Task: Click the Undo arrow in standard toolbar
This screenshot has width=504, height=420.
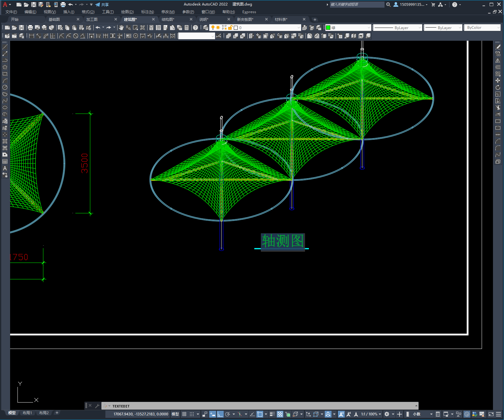Action: click(98, 28)
